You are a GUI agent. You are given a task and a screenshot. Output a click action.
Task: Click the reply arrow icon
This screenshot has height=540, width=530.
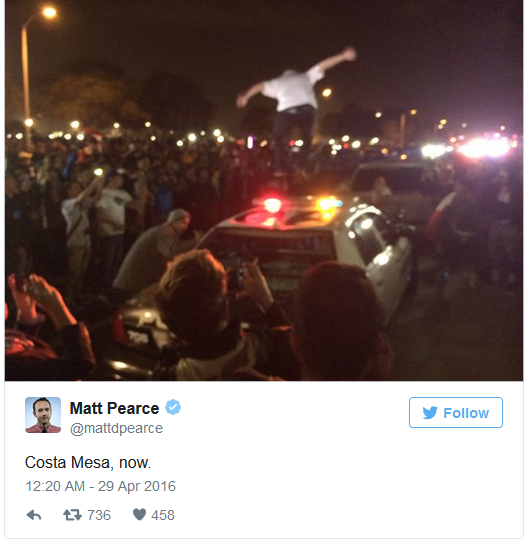point(34,515)
